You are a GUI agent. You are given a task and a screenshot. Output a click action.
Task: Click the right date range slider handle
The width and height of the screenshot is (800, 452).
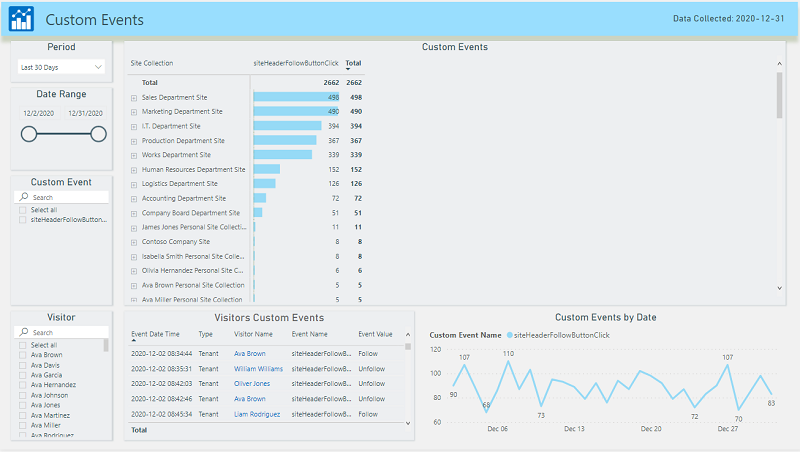tap(98, 134)
